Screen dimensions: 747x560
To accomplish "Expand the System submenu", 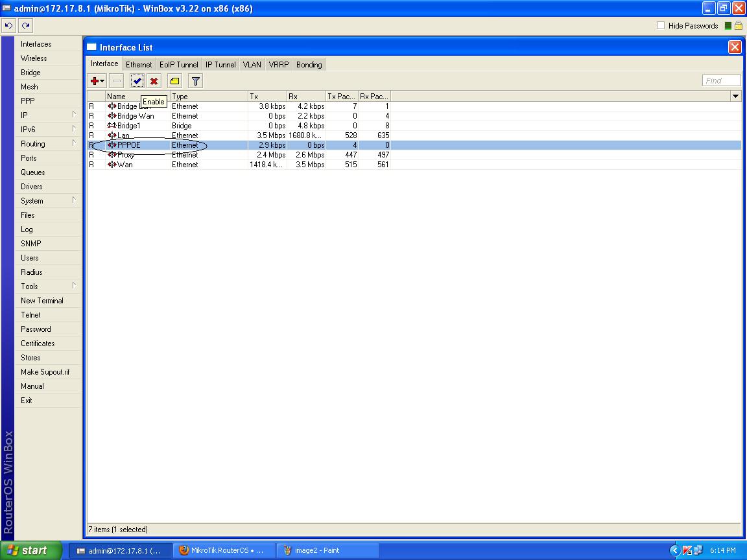I will pyautogui.click(x=74, y=200).
